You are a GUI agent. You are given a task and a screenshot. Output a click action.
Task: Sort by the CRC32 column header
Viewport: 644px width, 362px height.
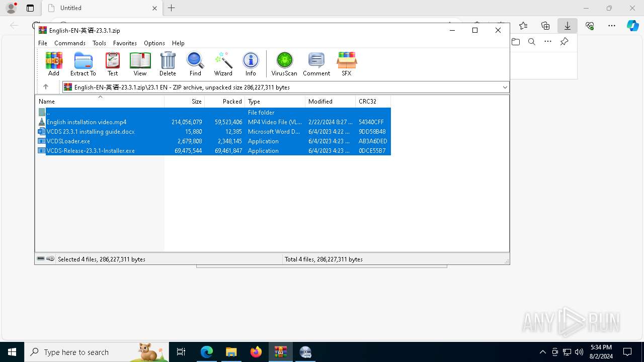373,101
